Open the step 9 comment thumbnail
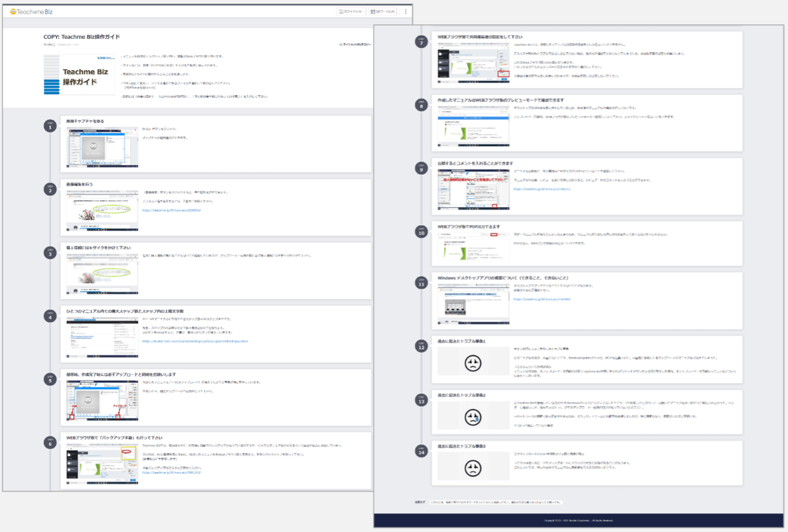 point(473,189)
